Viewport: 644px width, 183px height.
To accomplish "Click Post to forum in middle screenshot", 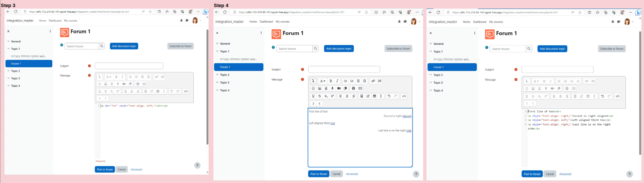I will 318,174.
